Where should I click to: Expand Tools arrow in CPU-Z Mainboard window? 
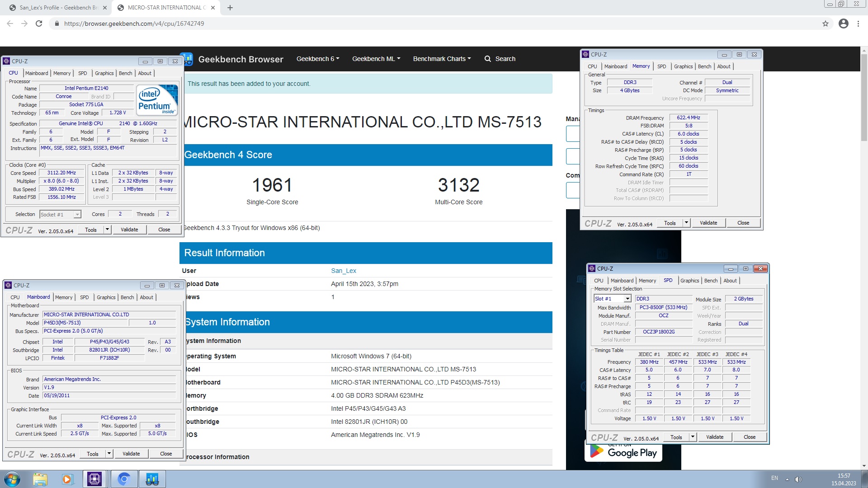[109, 454]
